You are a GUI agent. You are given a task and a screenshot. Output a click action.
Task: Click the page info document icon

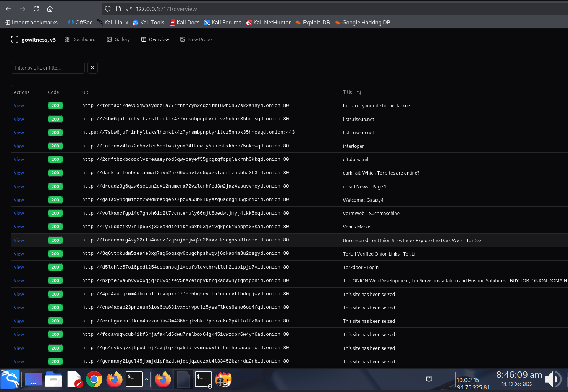118,9
